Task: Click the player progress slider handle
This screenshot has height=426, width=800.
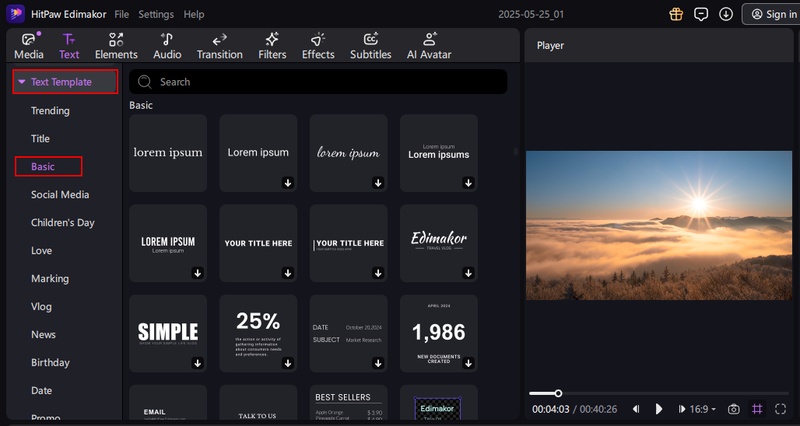Action: pos(558,393)
